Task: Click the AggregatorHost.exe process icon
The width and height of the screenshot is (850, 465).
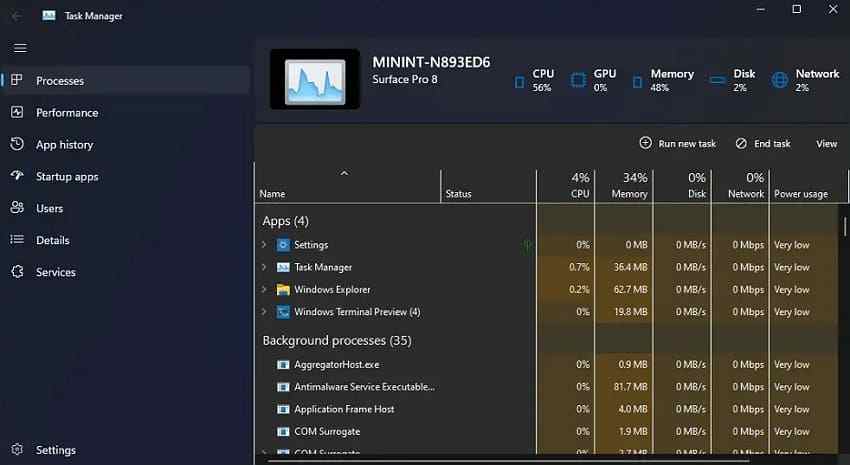Action: [283, 365]
